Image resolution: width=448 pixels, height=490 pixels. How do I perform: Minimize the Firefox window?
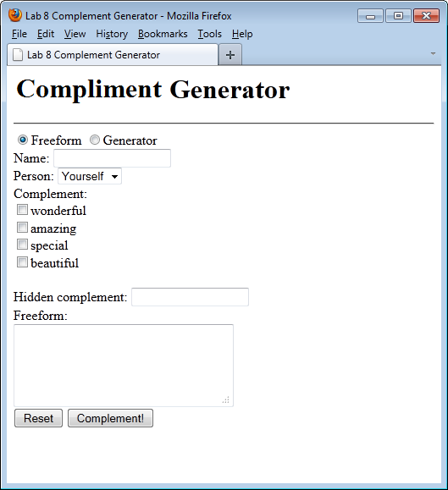click(x=370, y=16)
